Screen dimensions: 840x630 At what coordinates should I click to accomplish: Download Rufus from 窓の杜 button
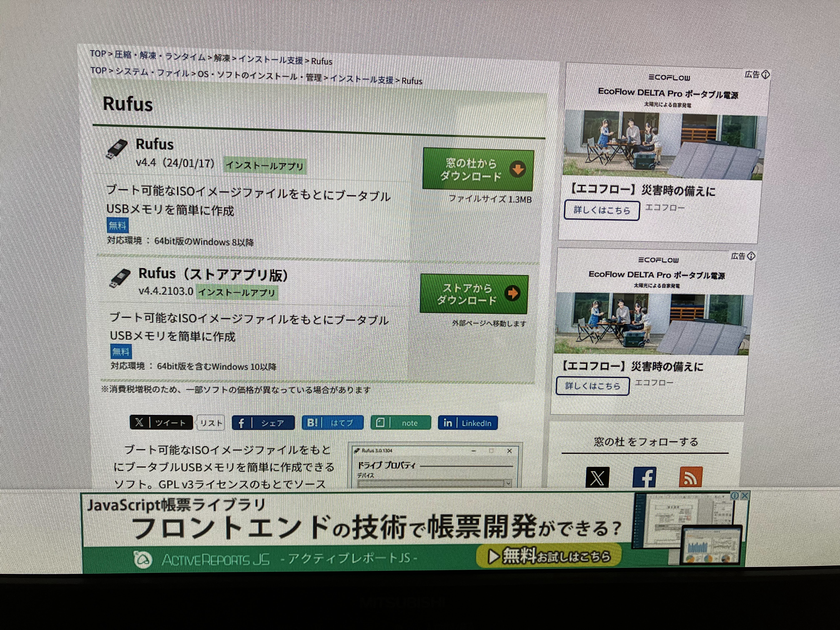click(x=478, y=170)
